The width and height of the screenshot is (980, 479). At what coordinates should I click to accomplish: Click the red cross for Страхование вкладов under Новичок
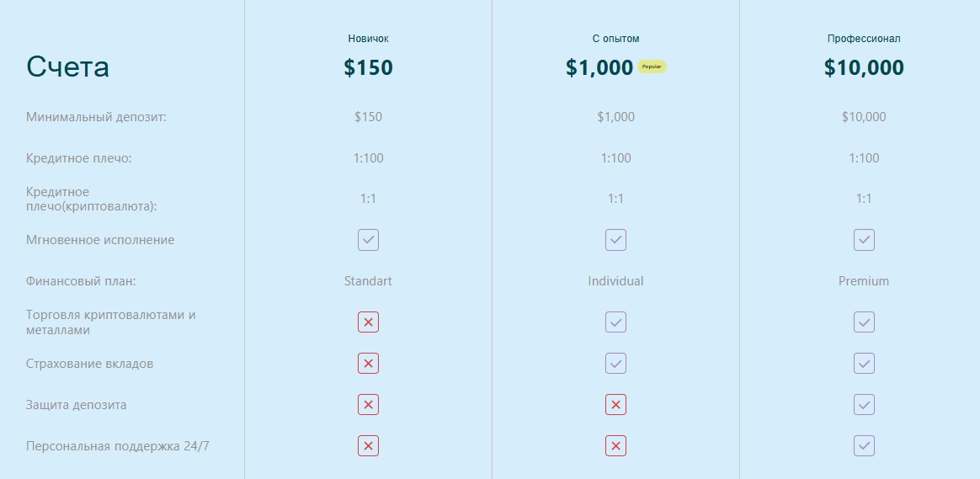(x=368, y=364)
